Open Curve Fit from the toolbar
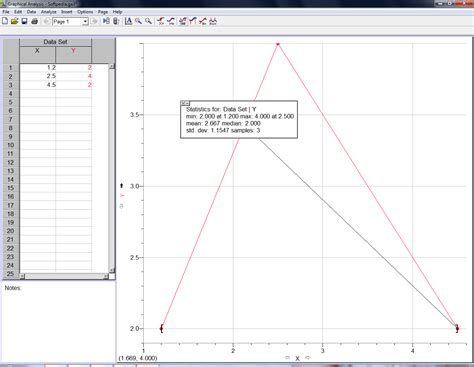This screenshot has height=367, width=474. (x=213, y=21)
